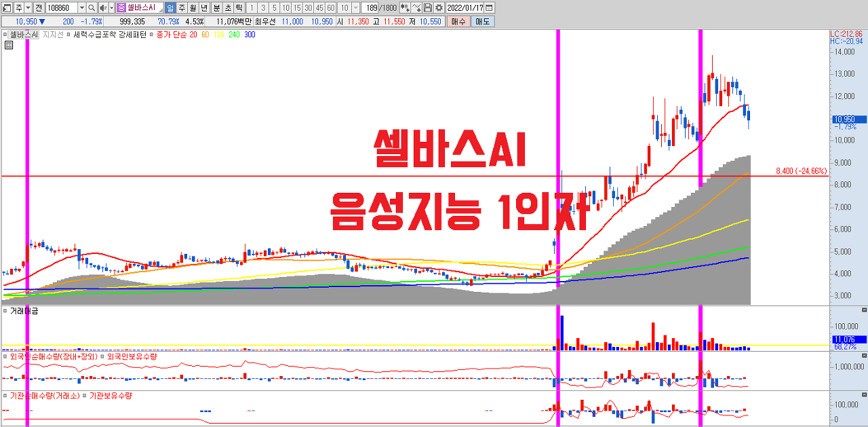
Task: Click the 45 interval button
Action: (319, 8)
